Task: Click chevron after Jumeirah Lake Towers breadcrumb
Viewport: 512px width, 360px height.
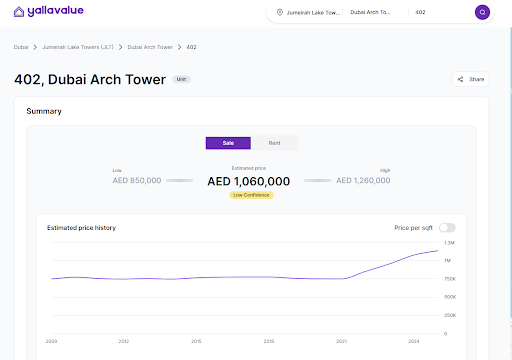Action: 121,47
